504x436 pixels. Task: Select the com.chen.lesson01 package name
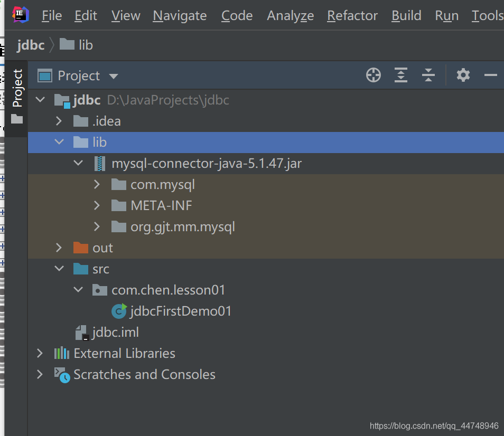(168, 290)
